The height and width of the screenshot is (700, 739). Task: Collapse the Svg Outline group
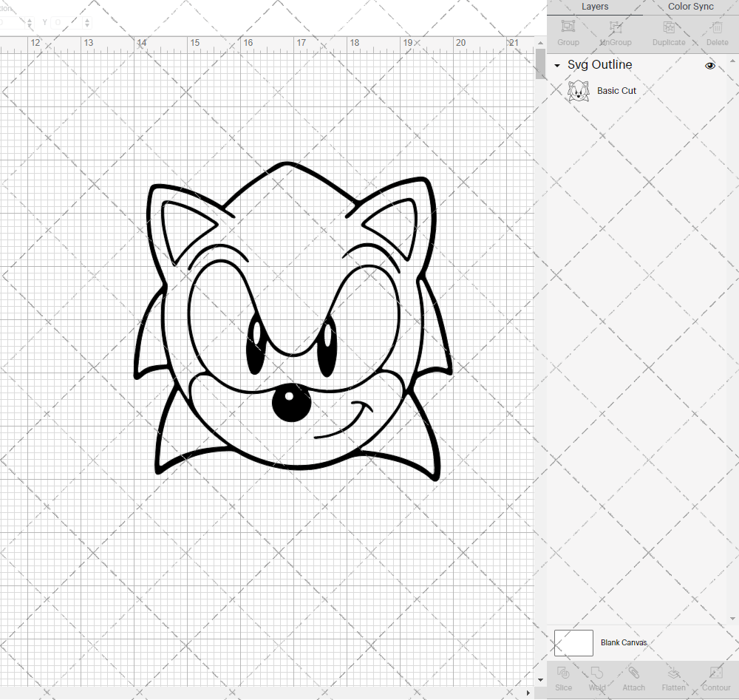(556, 65)
